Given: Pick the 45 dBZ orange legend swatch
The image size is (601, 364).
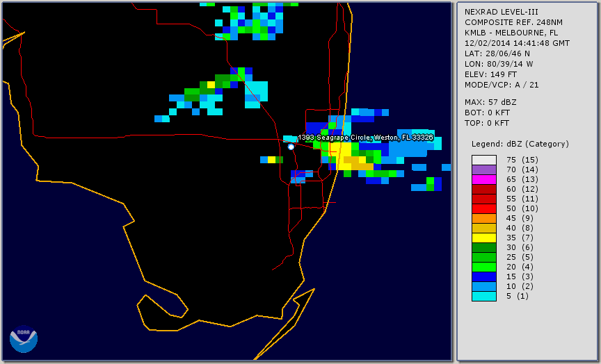Looking at the screenshot, I should point(484,218).
